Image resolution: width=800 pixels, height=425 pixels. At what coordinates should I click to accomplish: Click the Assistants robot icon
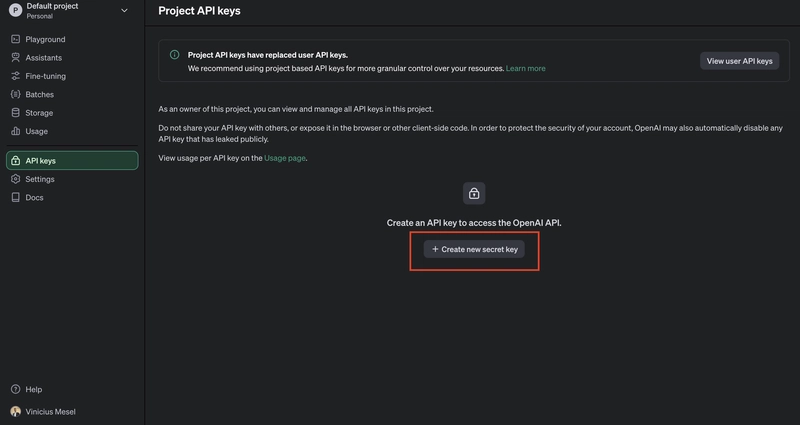click(16, 58)
